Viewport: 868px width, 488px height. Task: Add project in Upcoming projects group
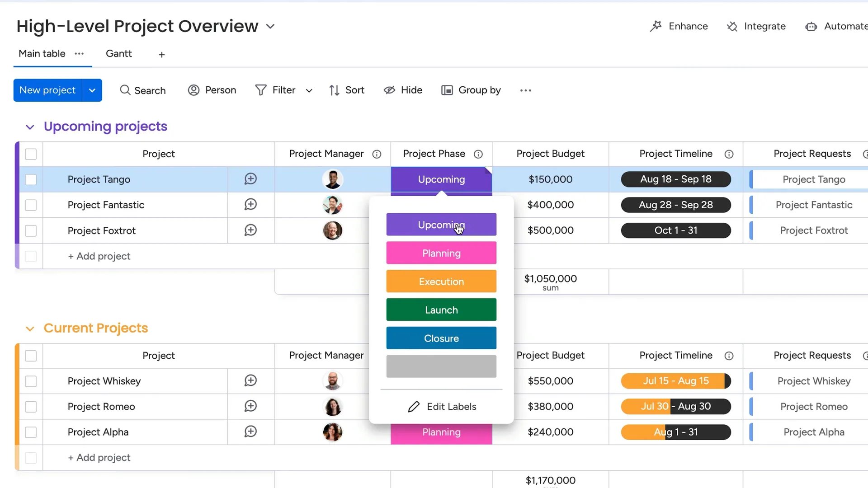[99, 256]
